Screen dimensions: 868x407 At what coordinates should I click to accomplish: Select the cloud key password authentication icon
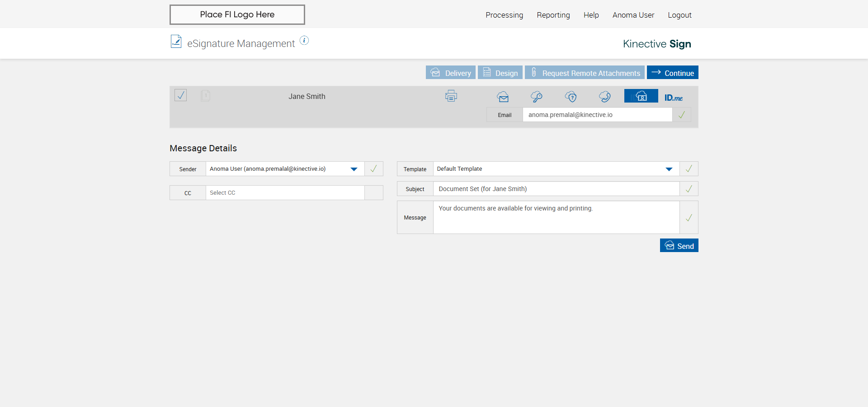[x=537, y=97]
